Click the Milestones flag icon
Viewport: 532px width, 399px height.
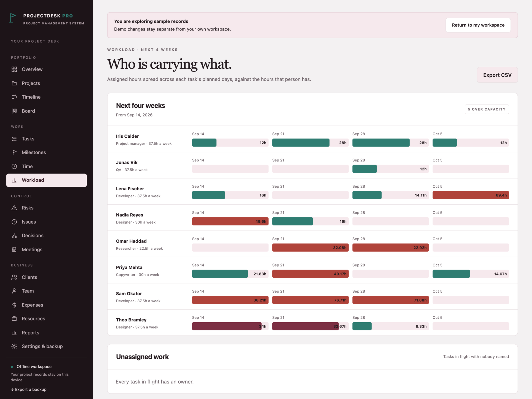pyautogui.click(x=14, y=152)
